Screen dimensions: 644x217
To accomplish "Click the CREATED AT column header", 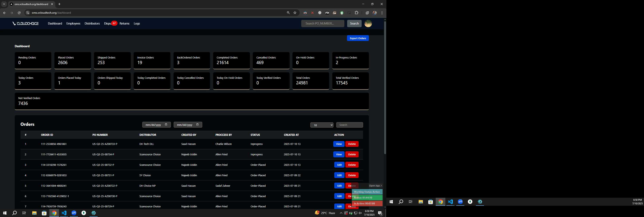I will [291, 135].
